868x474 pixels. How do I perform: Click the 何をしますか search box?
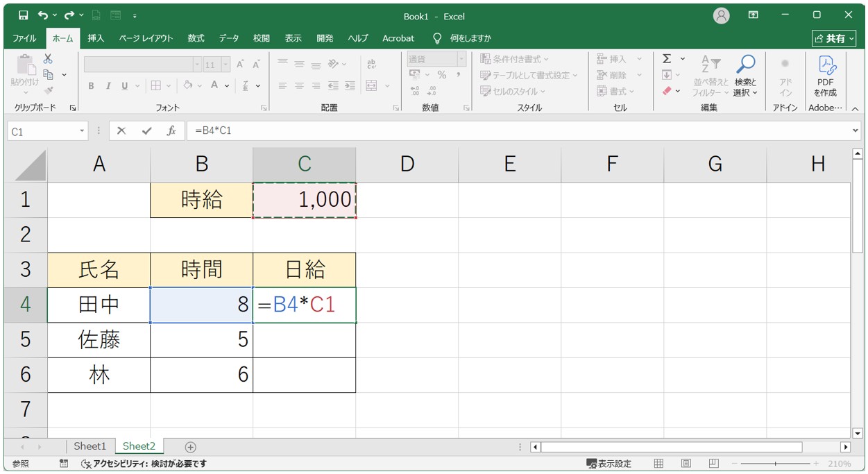click(470, 38)
